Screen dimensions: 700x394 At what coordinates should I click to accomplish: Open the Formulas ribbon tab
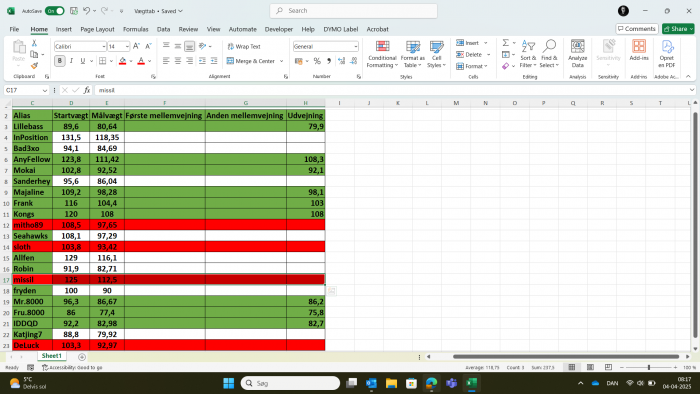point(135,29)
